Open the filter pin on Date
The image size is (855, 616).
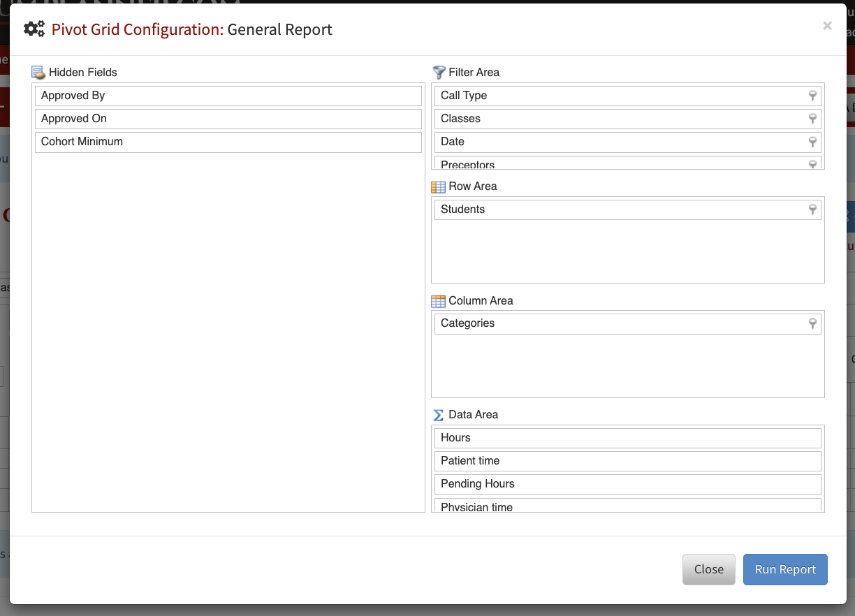pyautogui.click(x=812, y=142)
